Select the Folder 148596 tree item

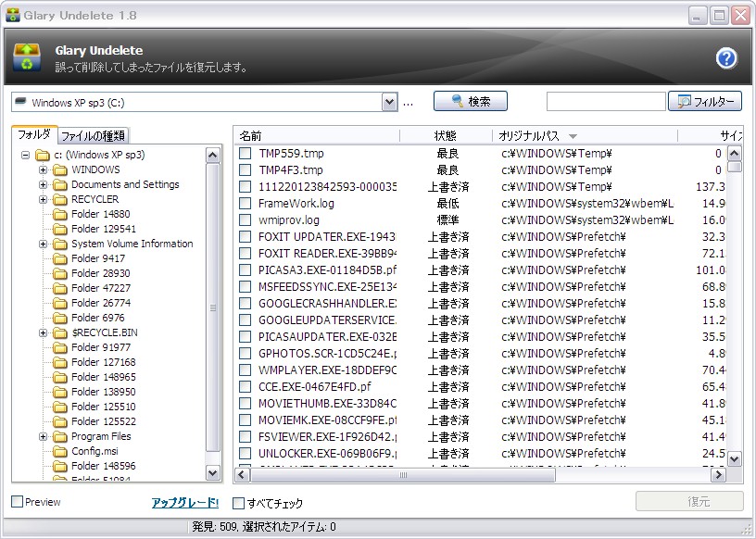tap(104, 466)
